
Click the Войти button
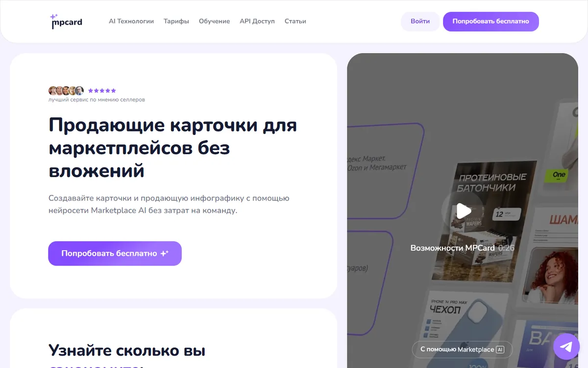coord(420,22)
